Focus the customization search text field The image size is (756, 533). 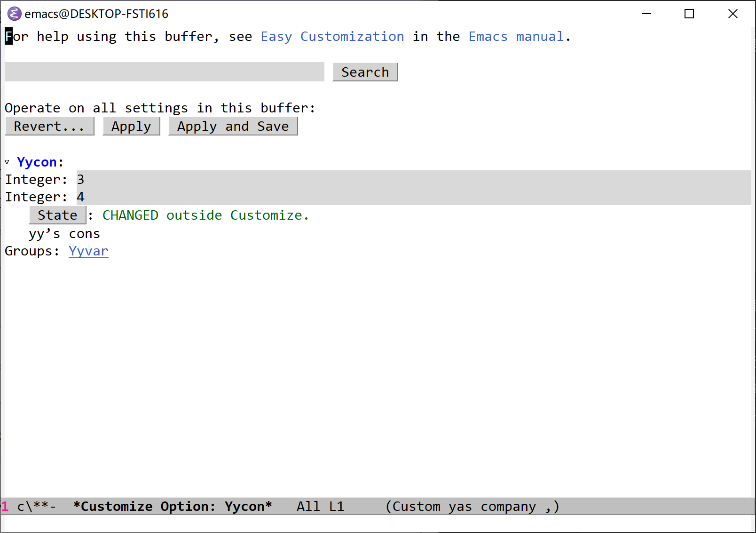[x=164, y=72]
